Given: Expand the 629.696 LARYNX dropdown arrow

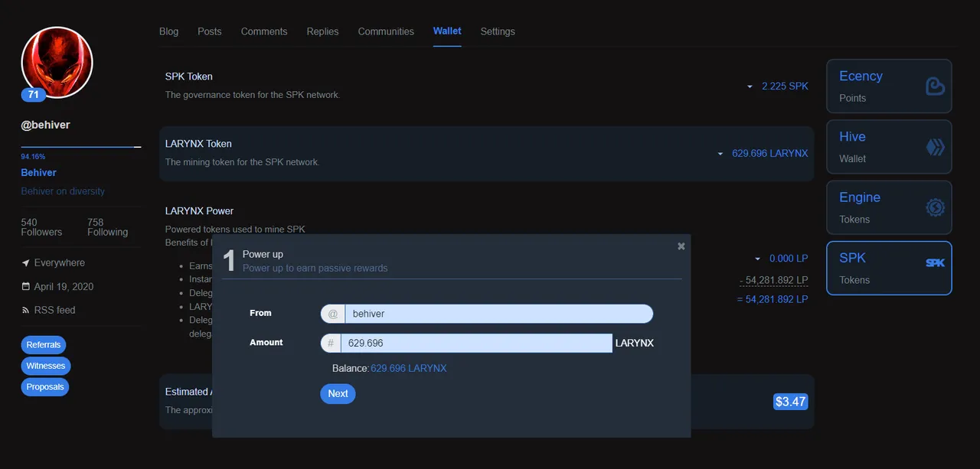Looking at the screenshot, I should tap(720, 154).
